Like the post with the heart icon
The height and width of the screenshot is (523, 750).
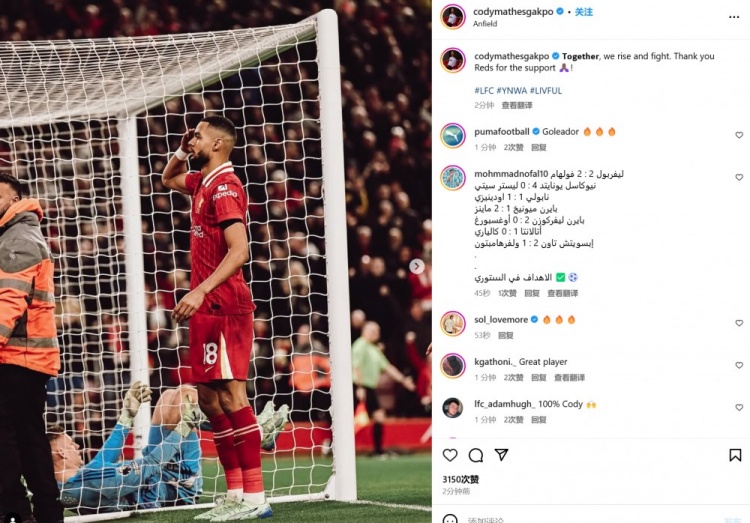point(450,455)
